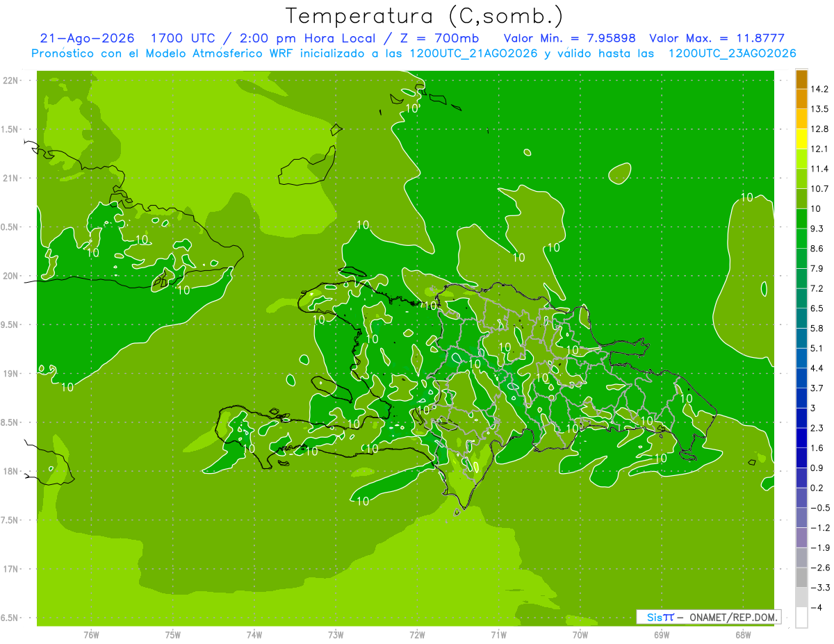Click the '75W' longitude label
This screenshot has height=644, width=834.
[172, 635]
